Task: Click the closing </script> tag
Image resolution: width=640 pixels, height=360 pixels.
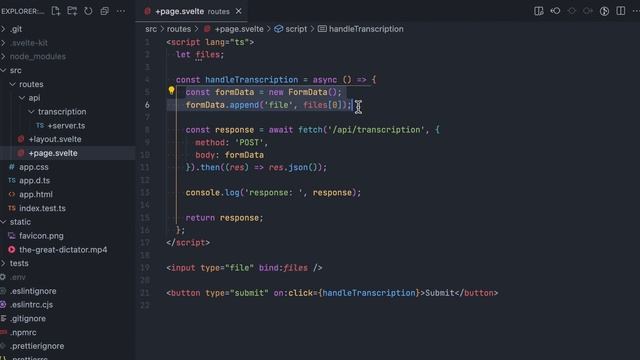Action: point(188,243)
